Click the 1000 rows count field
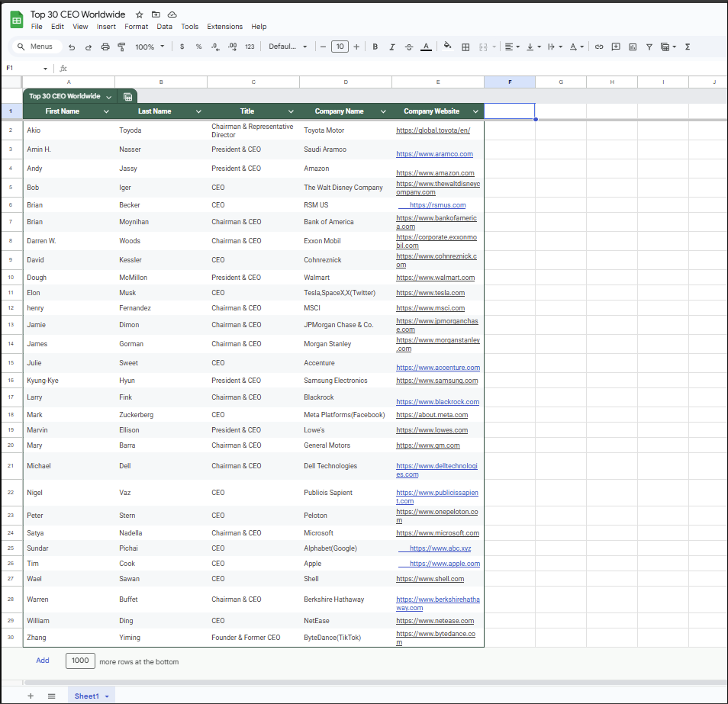 click(80, 661)
